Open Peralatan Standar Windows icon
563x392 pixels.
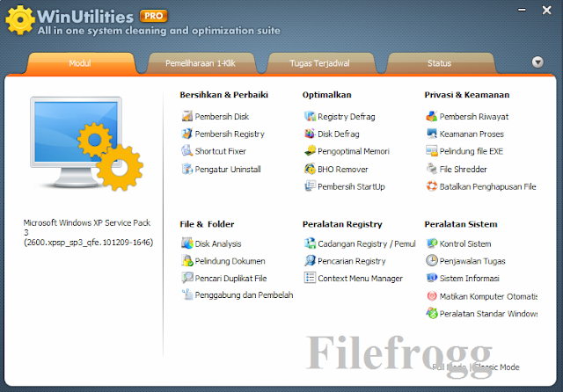pos(432,313)
